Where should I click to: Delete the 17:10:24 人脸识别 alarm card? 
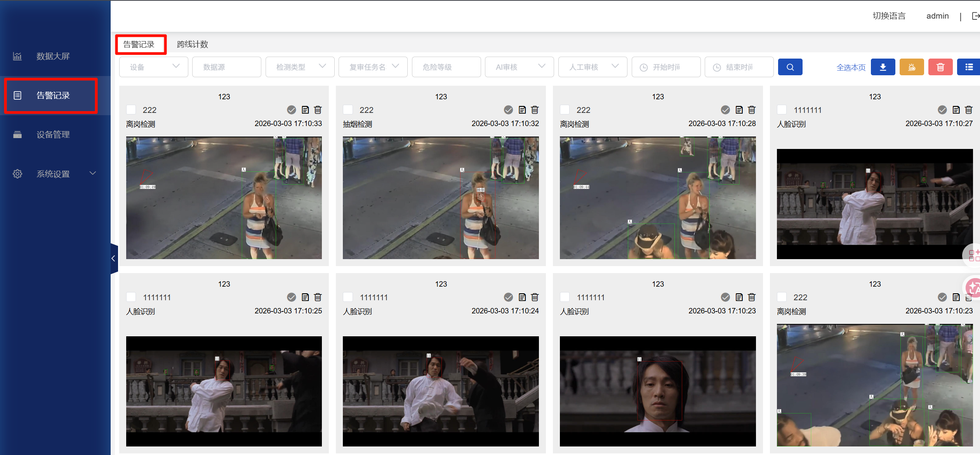tap(535, 297)
